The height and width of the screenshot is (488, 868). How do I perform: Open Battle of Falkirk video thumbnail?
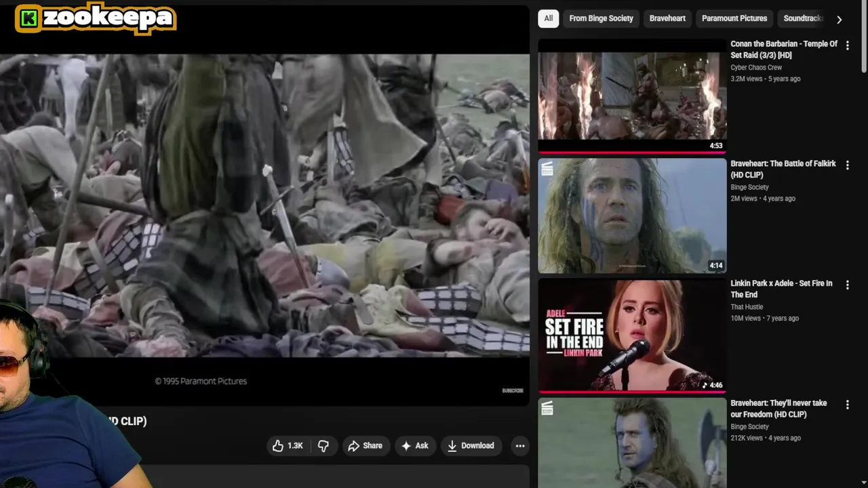(x=632, y=216)
